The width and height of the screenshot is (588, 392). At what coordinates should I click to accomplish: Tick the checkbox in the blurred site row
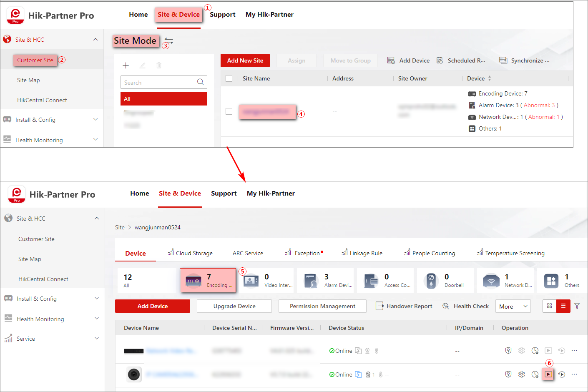(229, 111)
